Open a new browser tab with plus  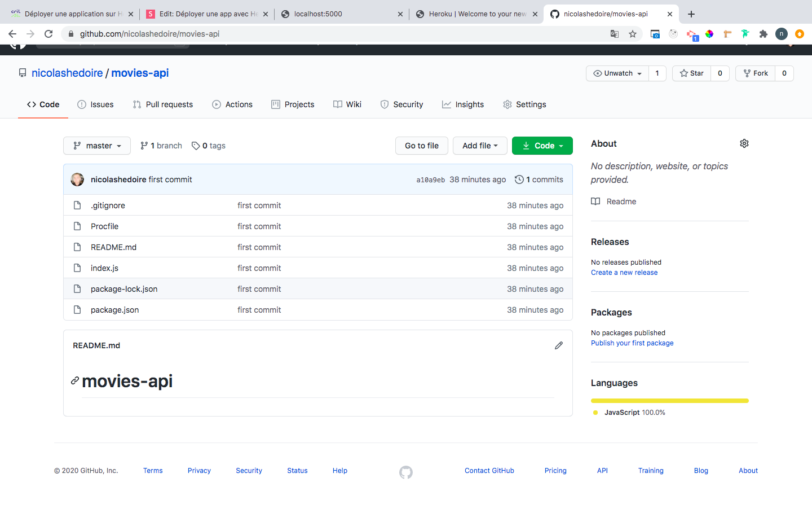point(691,14)
